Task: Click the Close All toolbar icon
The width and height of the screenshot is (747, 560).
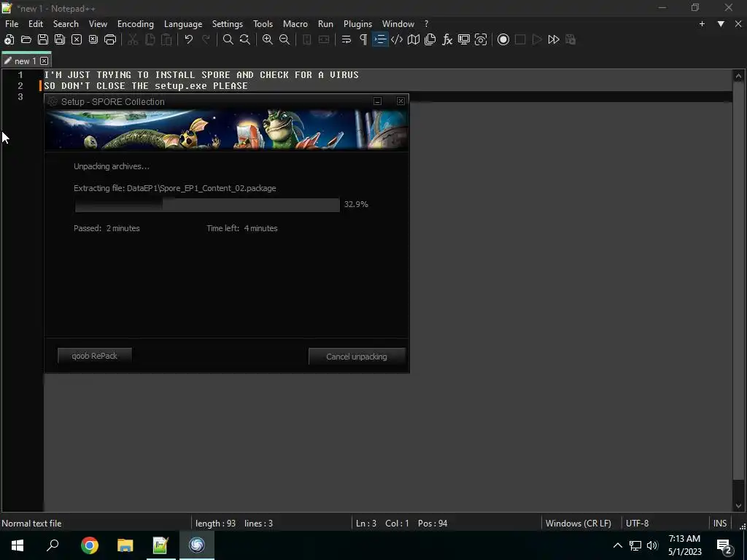Action: (x=93, y=39)
